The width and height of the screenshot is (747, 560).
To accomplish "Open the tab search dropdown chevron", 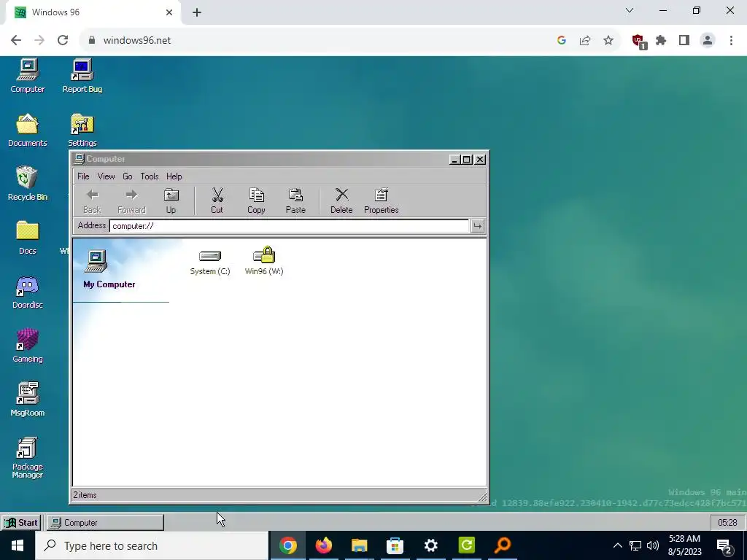I will 630,10.
